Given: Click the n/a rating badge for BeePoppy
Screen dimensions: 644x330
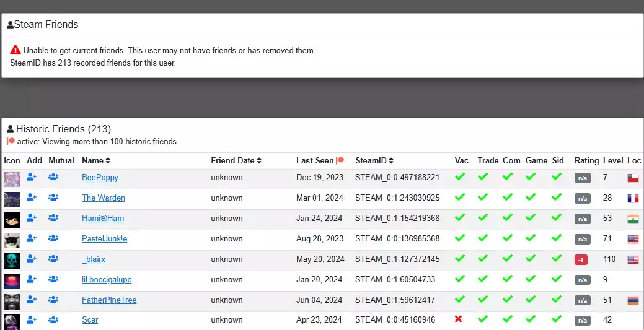Looking at the screenshot, I should pyautogui.click(x=583, y=178).
